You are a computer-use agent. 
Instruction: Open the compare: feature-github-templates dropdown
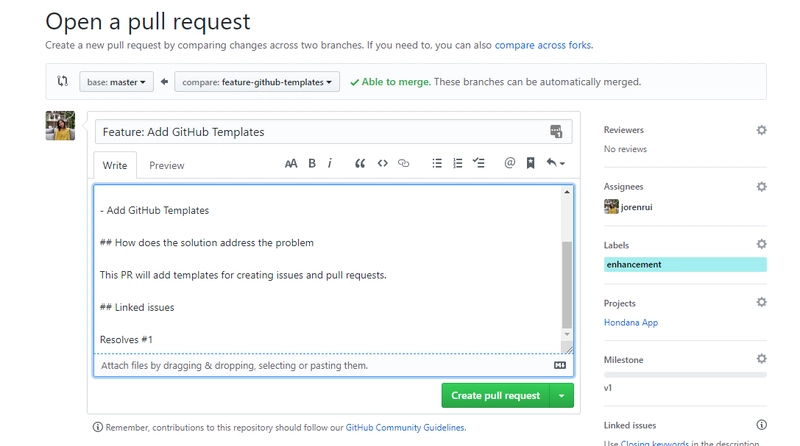[257, 82]
